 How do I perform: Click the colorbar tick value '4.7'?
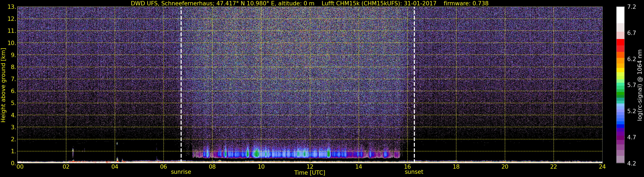point(632,137)
